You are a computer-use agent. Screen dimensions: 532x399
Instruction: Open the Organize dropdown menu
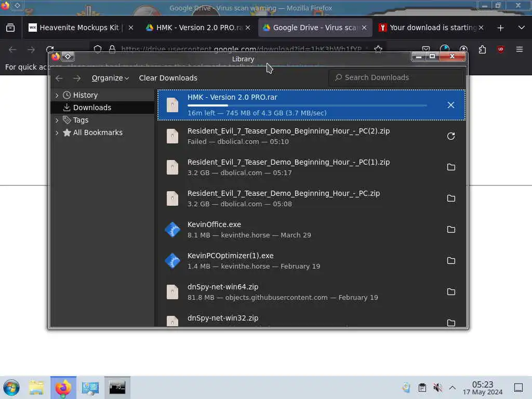(x=110, y=78)
